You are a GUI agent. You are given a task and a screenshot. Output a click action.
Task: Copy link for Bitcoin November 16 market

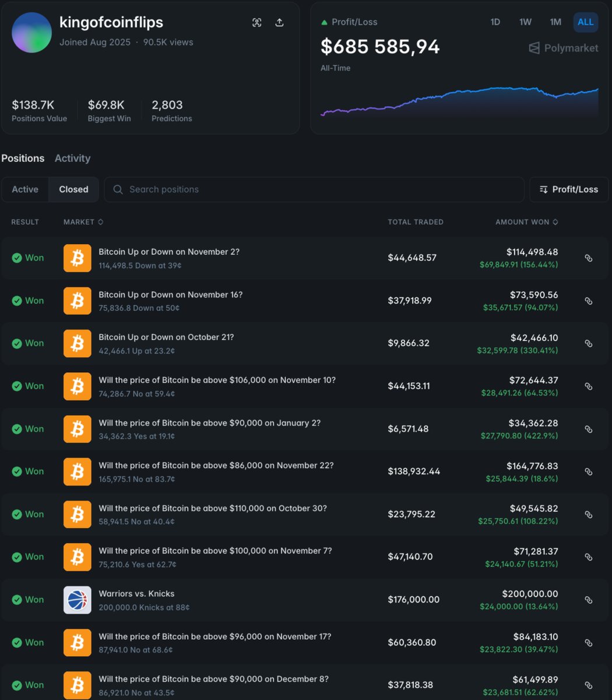click(x=589, y=301)
